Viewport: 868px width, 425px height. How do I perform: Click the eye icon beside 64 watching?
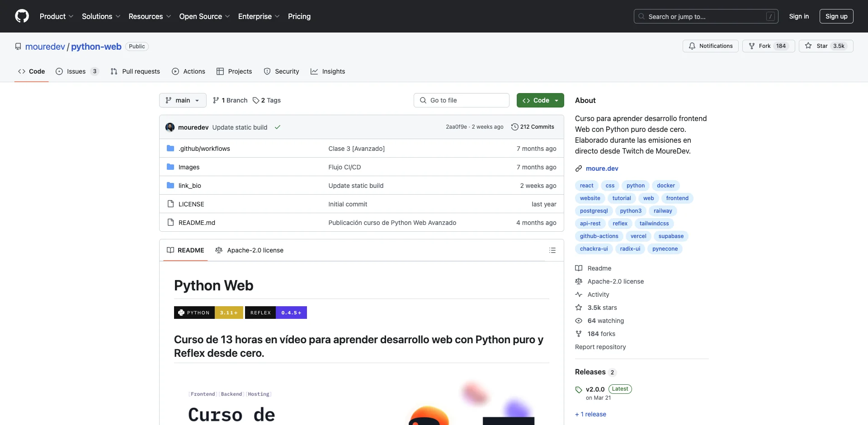579,321
